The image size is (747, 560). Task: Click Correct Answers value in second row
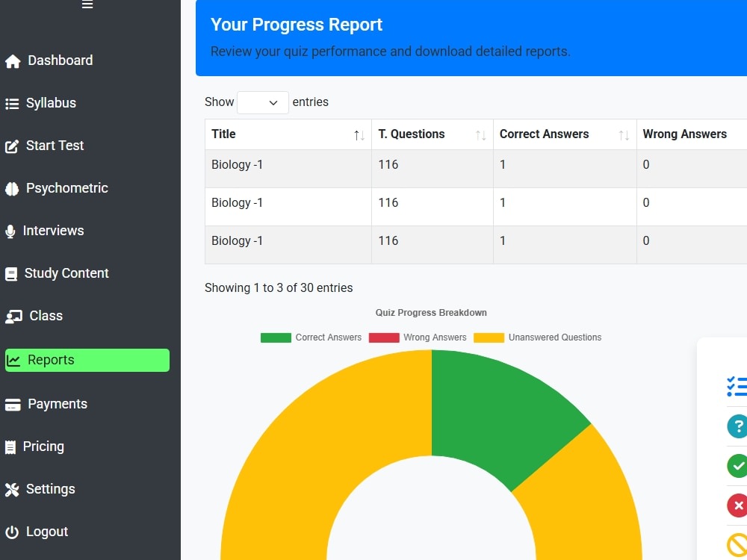(x=503, y=203)
